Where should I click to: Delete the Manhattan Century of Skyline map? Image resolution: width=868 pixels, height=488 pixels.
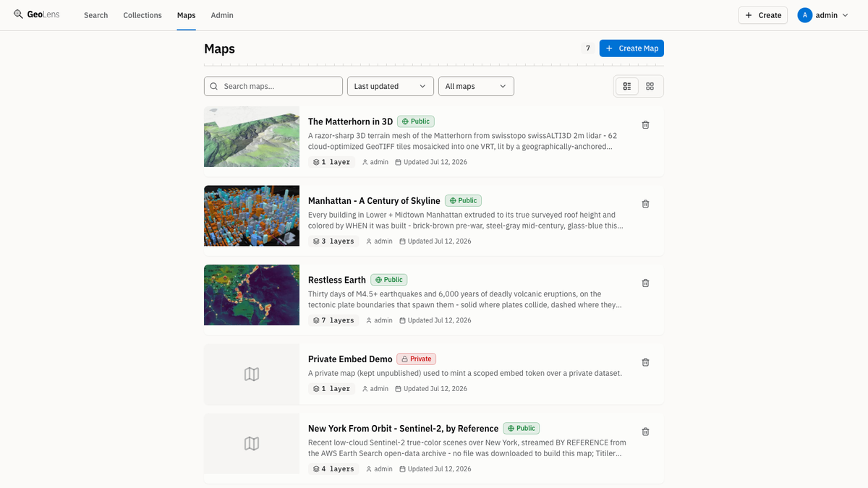coord(645,204)
